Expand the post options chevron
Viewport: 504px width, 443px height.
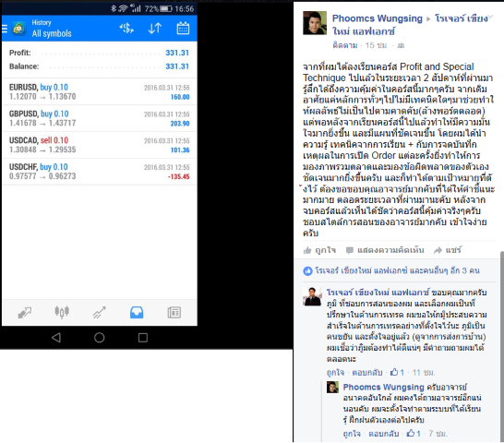(490, 17)
